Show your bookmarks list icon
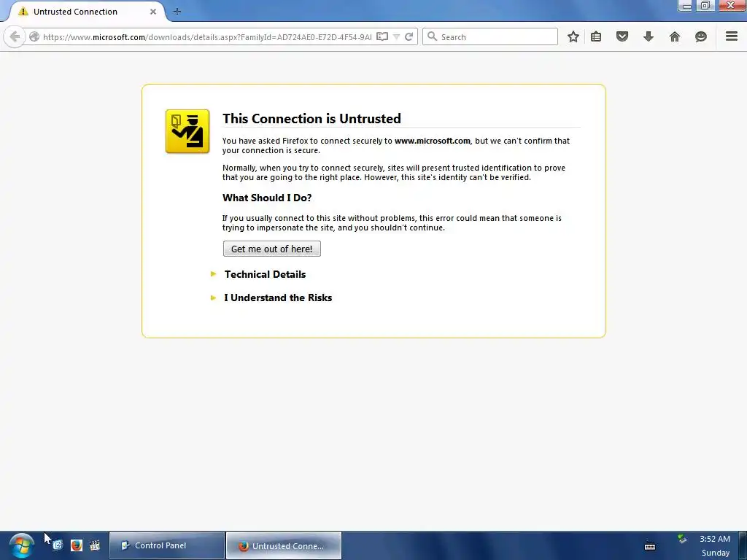The height and width of the screenshot is (560, 747). coord(596,36)
